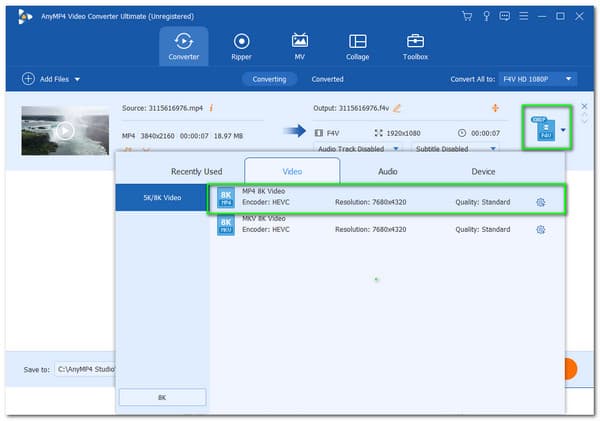Show source file info icon

click(x=211, y=107)
